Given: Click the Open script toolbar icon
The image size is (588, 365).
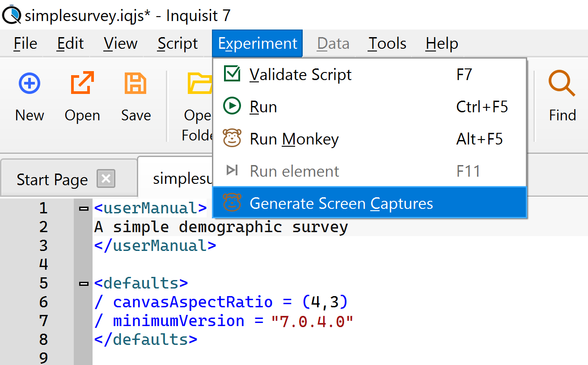Looking at the screenshot, I should (82, 84).
